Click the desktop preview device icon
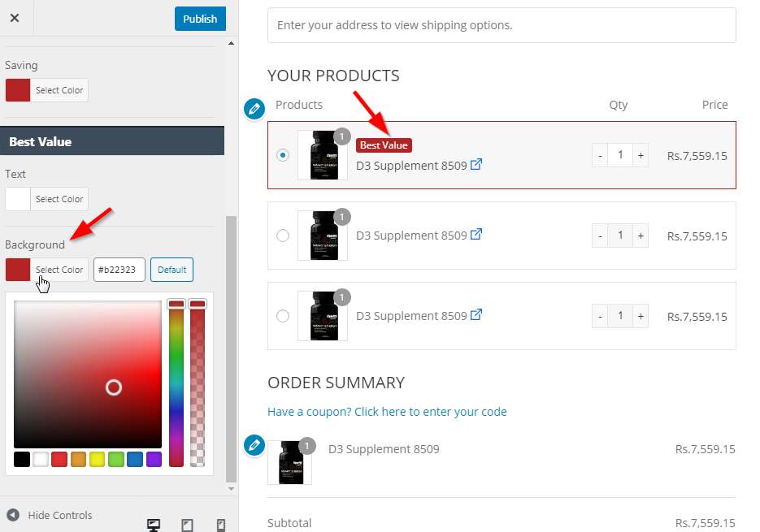This screenshot has width=760, height=532. 153,525
